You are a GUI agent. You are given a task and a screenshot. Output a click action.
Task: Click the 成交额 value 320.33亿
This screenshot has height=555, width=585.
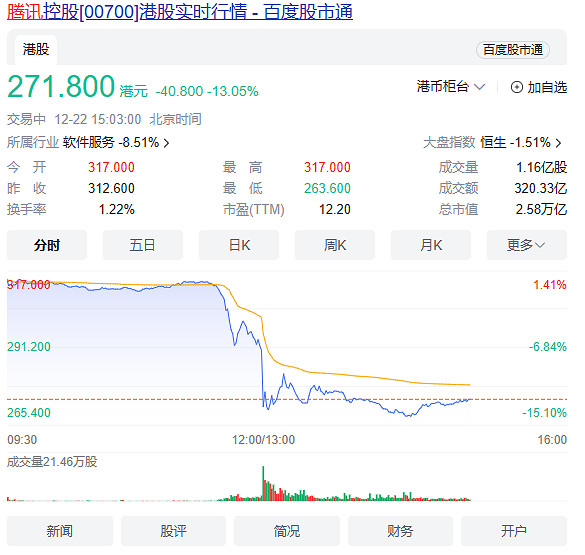(541, 188)
